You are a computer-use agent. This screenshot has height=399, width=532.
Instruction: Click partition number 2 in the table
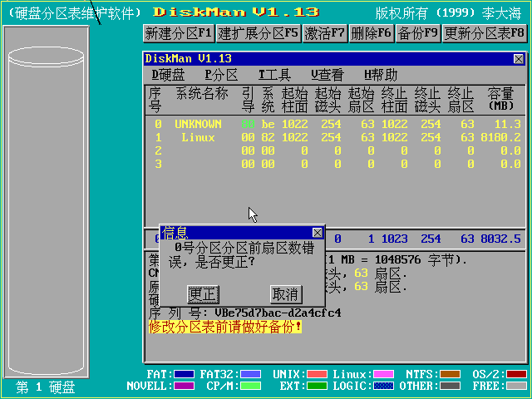coord(158,150)
